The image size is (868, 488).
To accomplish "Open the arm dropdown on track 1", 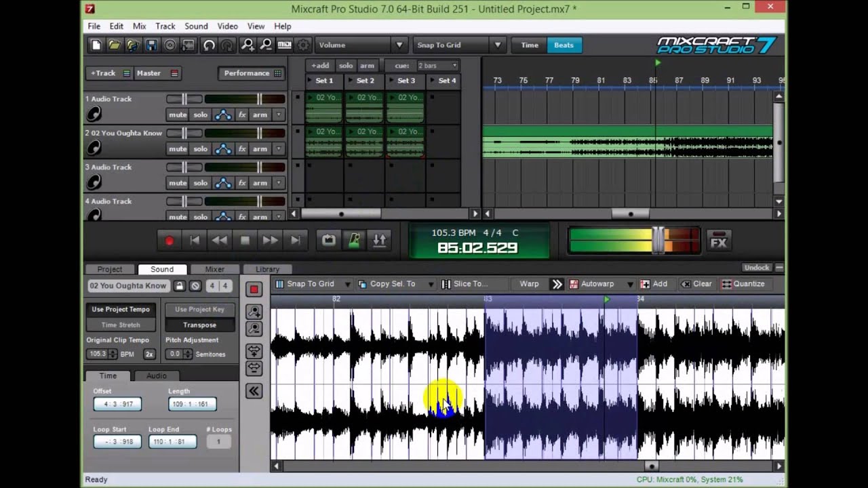I will [x=278, y=115].
